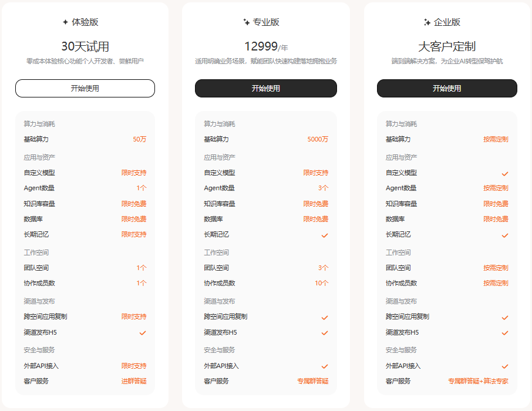Click the 专属群答疑+算法专家 value
Image resolution: width=532 pixels, height=411 pixels.
click(478, 381)
